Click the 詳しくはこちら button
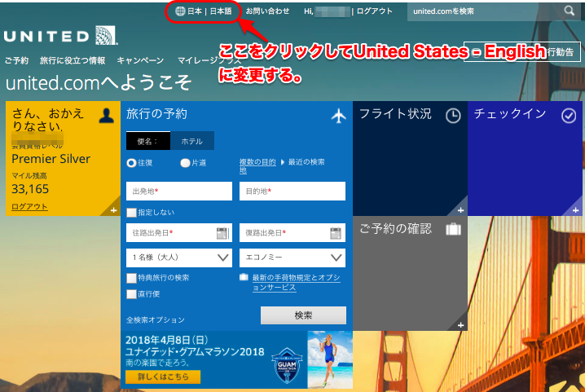The image size is (585, 392). (x=163, y=377)
